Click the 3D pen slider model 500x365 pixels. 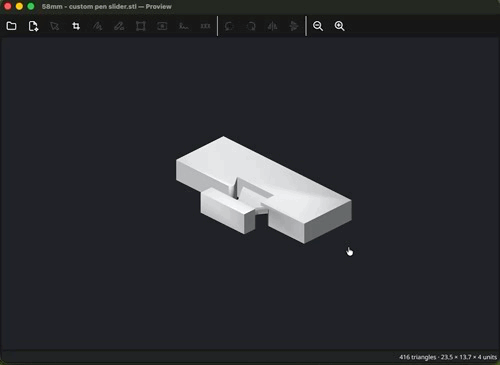click(x=263, y=190)
